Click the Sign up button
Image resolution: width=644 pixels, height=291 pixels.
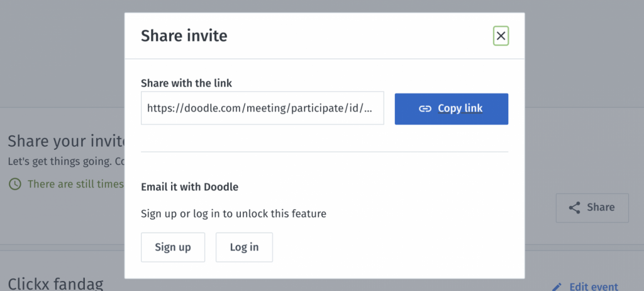[x=173, y=247]
